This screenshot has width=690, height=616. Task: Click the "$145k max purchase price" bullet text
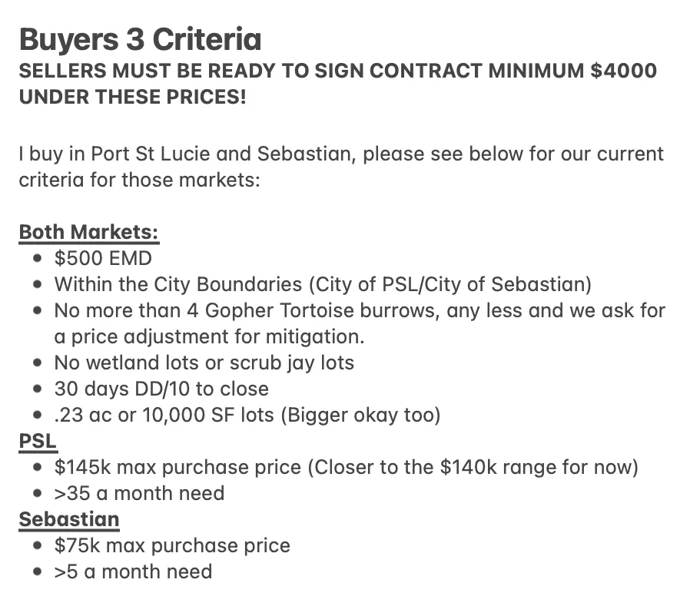pos(346,467)
